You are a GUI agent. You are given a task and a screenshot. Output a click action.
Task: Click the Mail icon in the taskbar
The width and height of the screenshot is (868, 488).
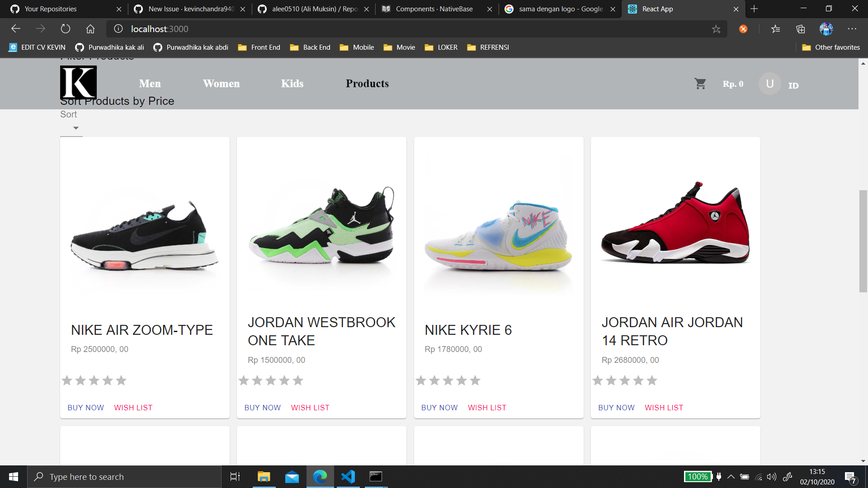(292, 477)
